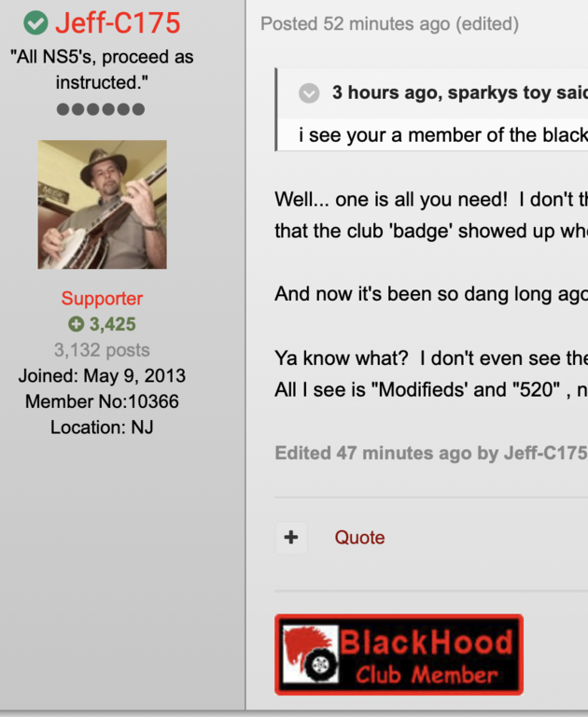The image size is (588, 717).
Task: Click the Member No:10366 text
Action: pyautogui.click(x=102, y=401)
